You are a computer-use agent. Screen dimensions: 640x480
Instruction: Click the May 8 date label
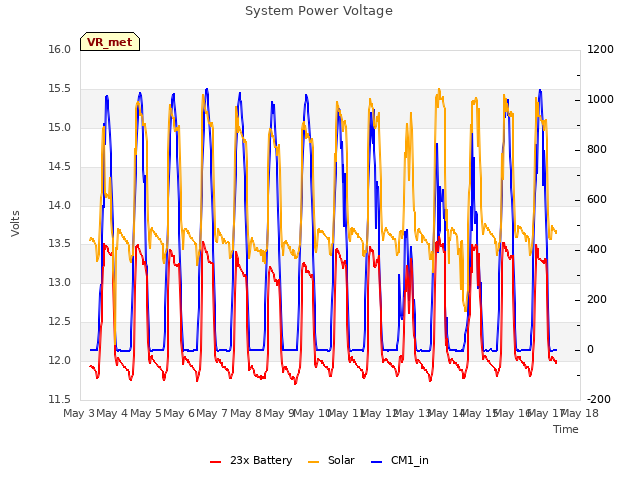pyautogui.click(x=246, y=413)
